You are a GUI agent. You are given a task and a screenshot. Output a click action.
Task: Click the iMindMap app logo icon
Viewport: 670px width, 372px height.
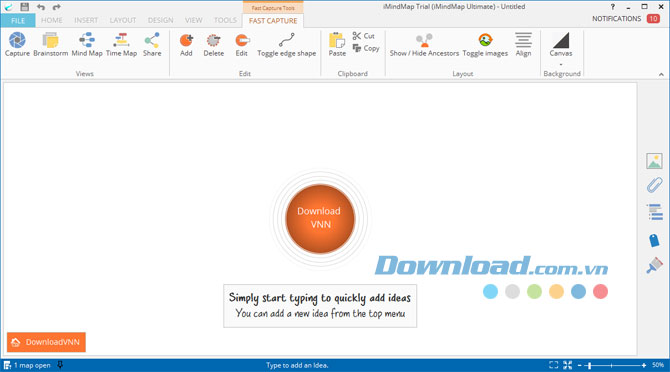[x=8, y=7]
